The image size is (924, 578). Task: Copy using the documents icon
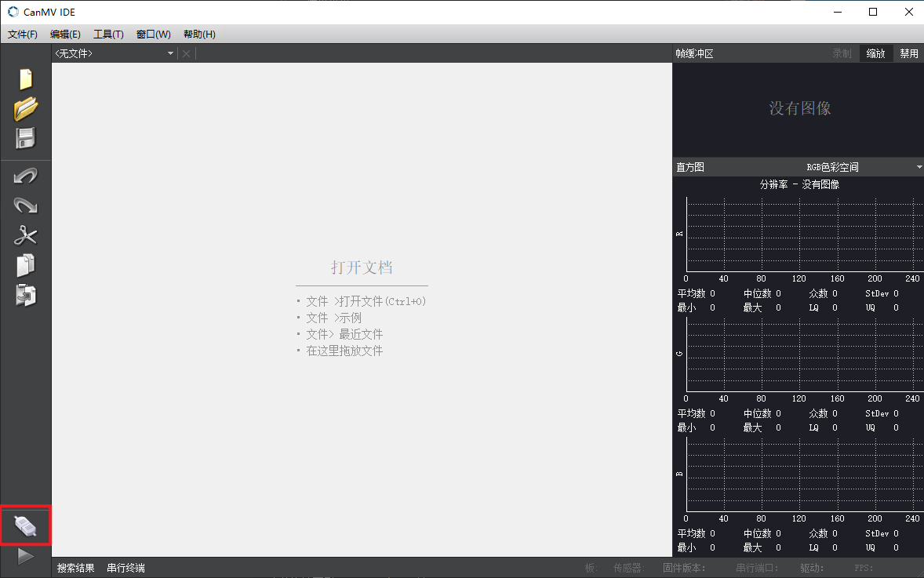point(25,265)
